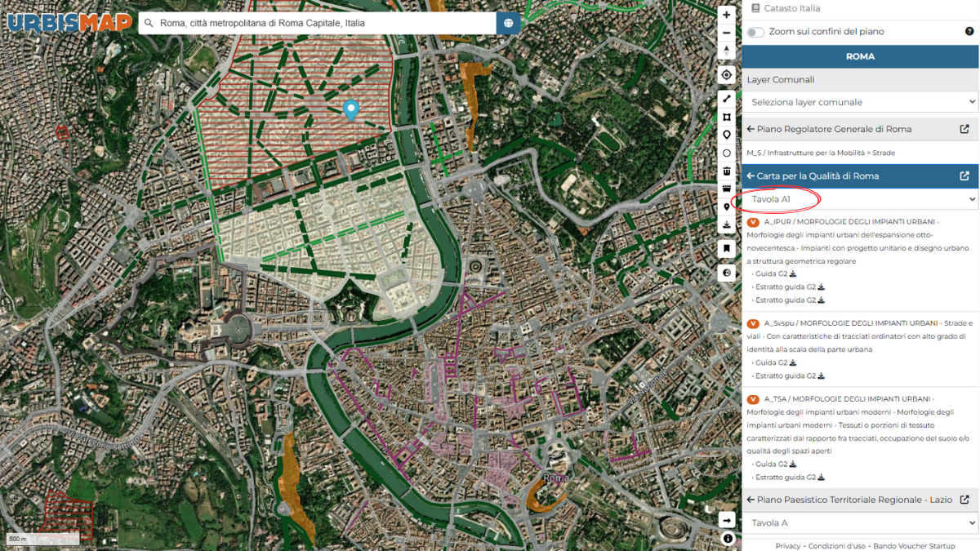980x551 pixels.
Task: Select the circle drawing tool
Action: click(x=726, y=153)
